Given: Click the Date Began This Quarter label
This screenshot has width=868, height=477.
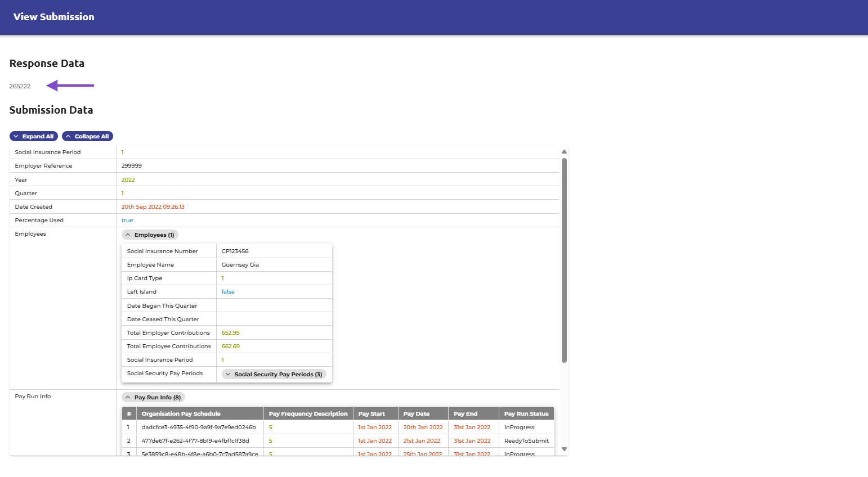Looking at the screenshot, I should (162, 306).
